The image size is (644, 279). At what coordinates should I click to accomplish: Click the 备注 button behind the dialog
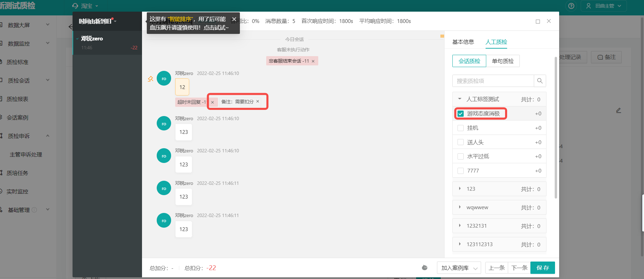(x=606, y=57)
